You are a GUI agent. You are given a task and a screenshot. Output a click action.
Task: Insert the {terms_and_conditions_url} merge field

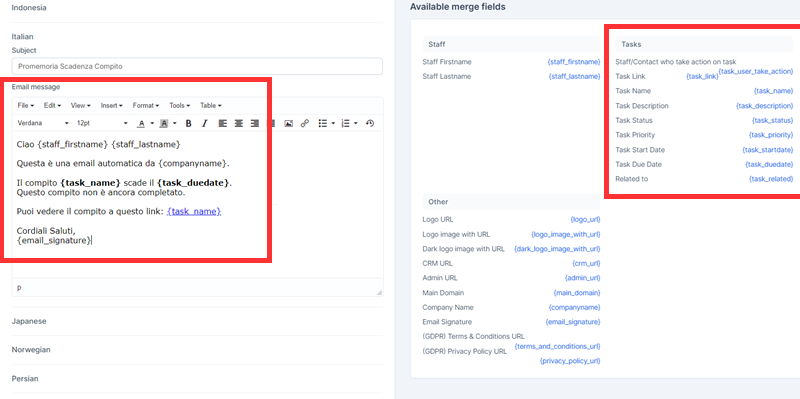(x=558, y=346)
